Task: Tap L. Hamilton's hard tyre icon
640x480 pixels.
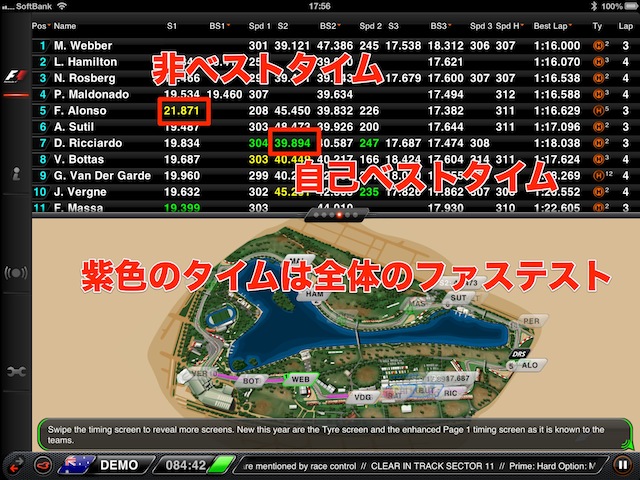Action: point(598,62)
